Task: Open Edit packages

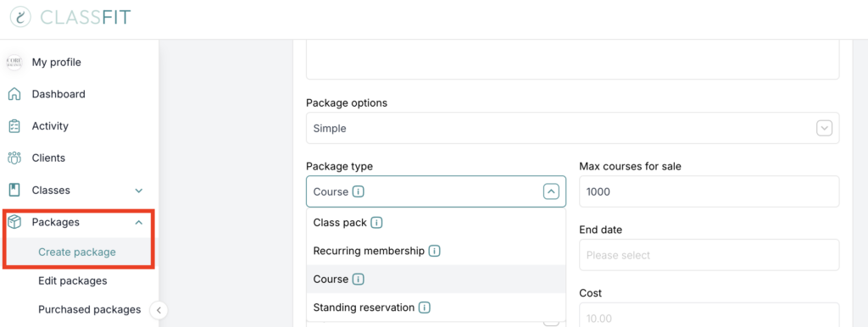Action: click(73, 281)
